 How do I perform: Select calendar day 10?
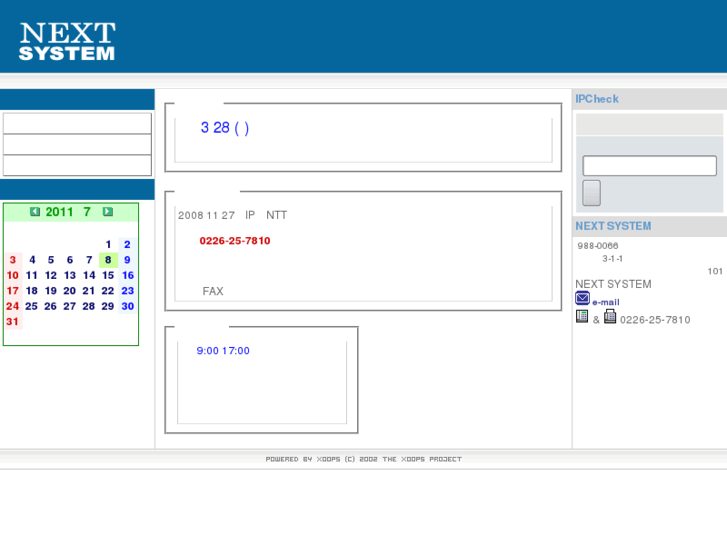[x=13, y=275]
